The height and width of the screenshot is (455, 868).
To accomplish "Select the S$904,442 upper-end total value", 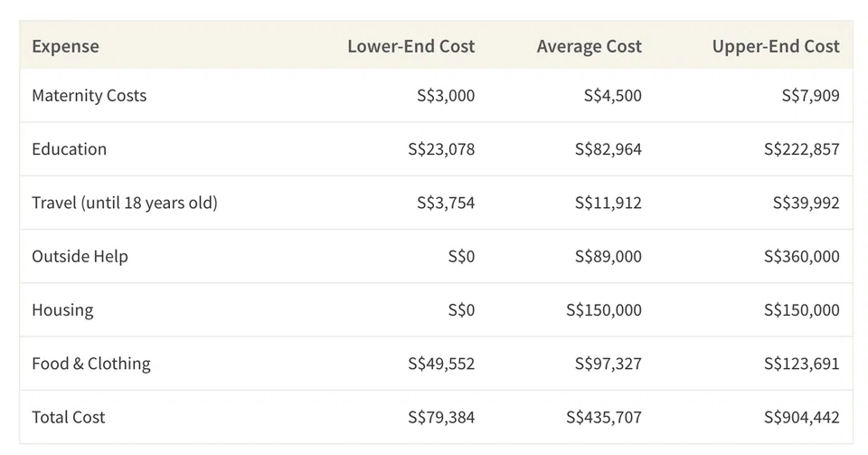I will [801, 417].
